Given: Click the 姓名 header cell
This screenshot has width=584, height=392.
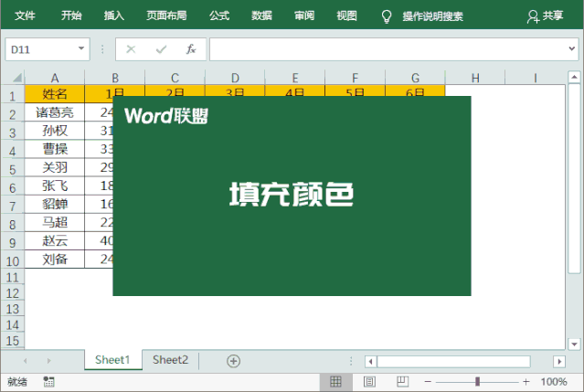Looking at the screenshot, I should point(55,94).
